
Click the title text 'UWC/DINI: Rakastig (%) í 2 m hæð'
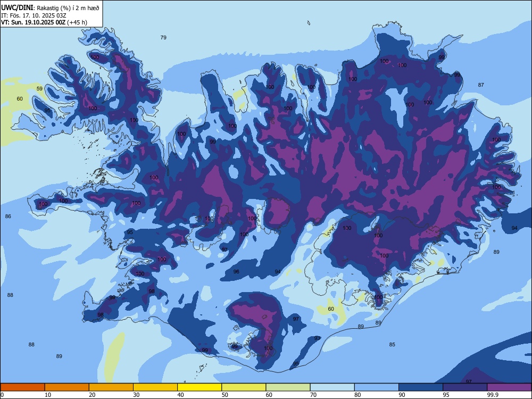pyautogui.click(x=50, y=8)
